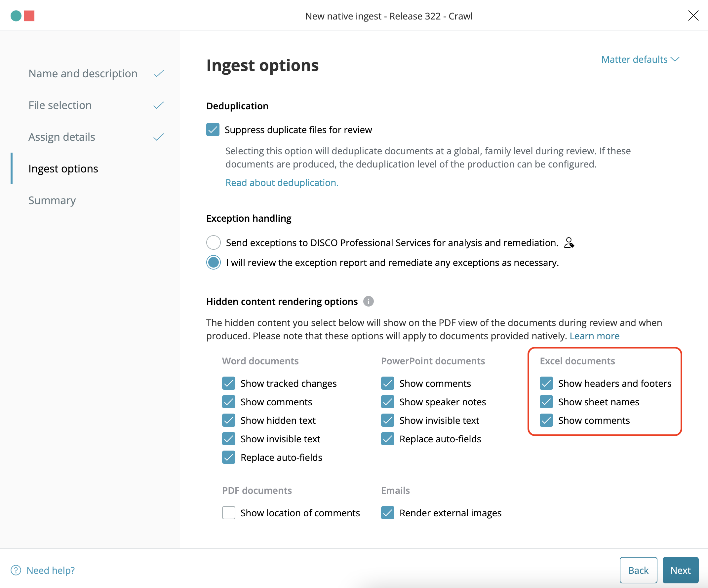Click the checkmark next to File selection
Image resolution: width=708 pixels, height=588 pixels.
(x=158, y=105)
